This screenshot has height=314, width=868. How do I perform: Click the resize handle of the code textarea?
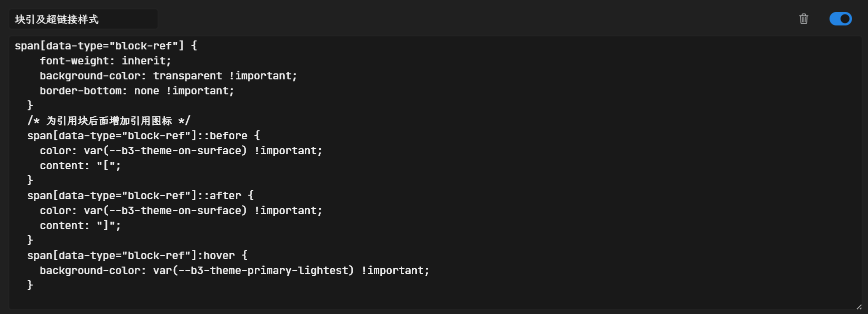[859, 307]
